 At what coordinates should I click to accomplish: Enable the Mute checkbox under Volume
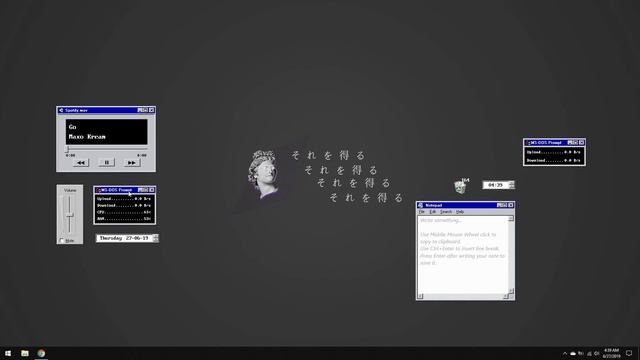pos(62,240)
